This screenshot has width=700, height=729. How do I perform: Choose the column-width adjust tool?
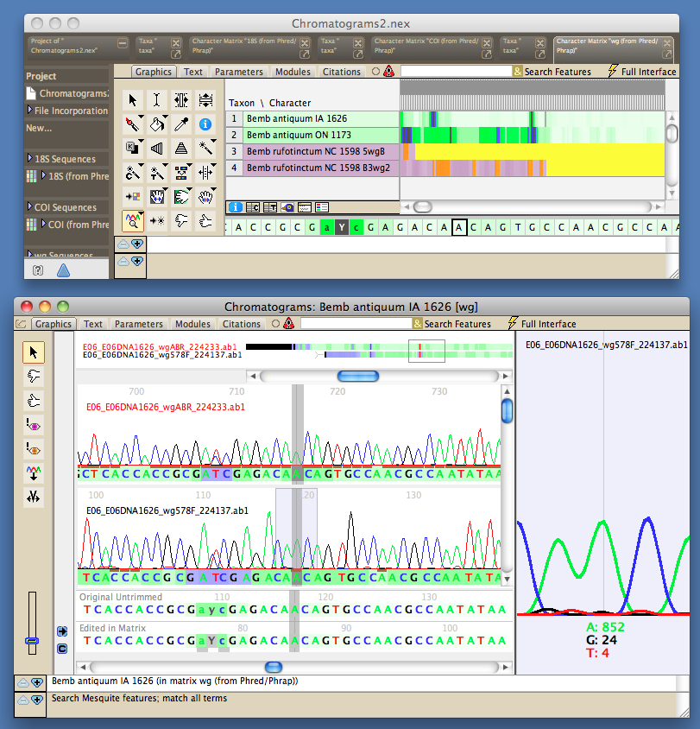click(180, 100)
